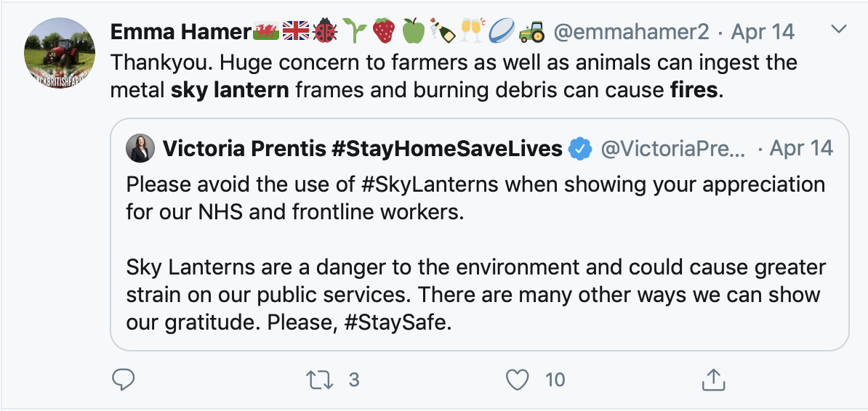Click Victoria Prentis's small avatar

coord(139,149)
